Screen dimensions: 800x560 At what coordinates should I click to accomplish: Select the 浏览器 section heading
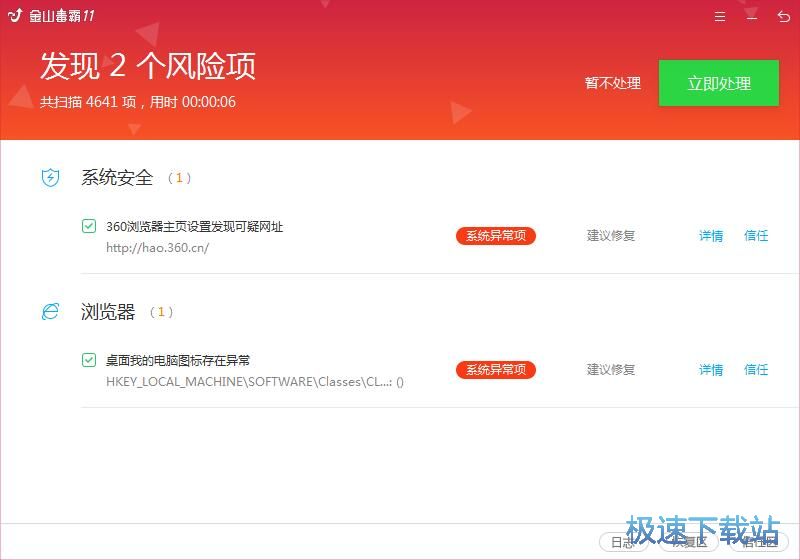coord(108,312)
